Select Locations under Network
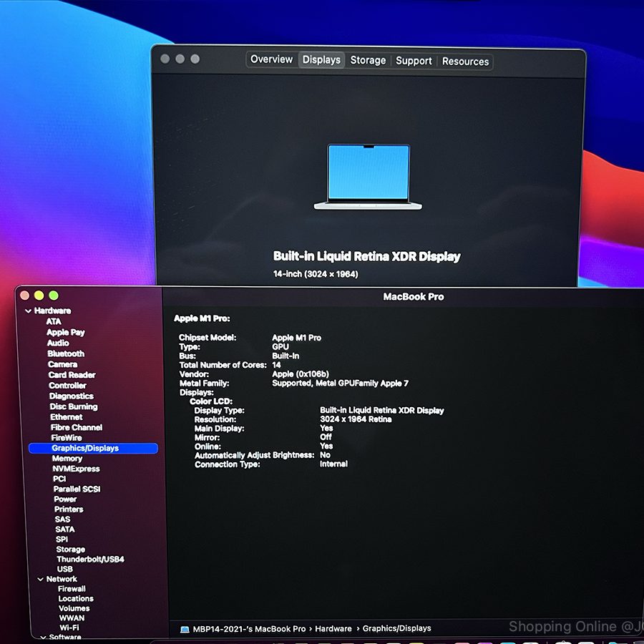Viewport: 644px width, 644px height. coord(76,599)
